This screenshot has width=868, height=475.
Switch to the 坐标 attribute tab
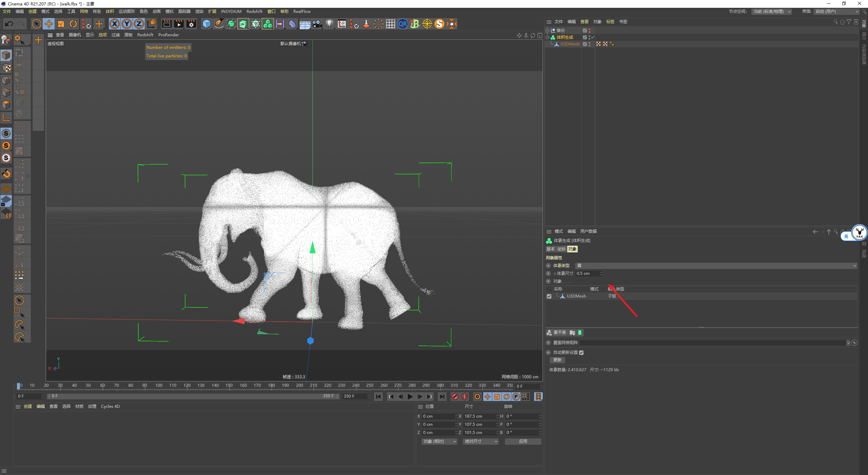coord(561,249)
